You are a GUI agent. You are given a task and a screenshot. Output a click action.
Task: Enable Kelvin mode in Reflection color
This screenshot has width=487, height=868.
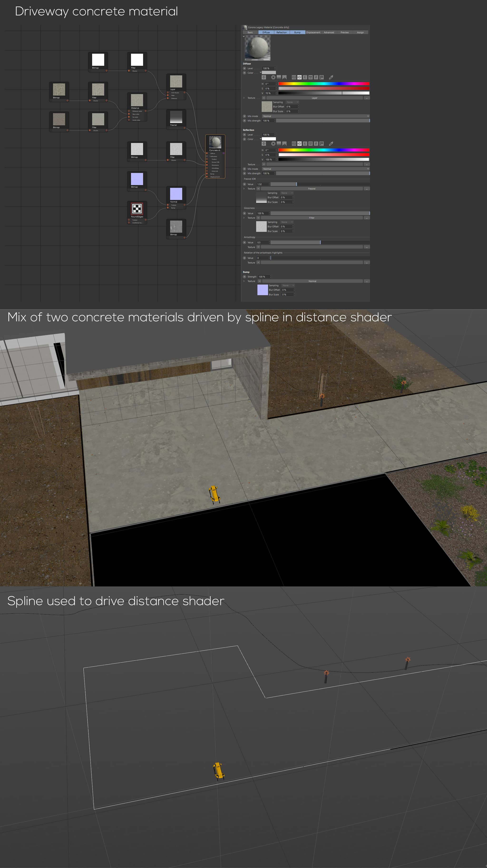click(305, 143)
